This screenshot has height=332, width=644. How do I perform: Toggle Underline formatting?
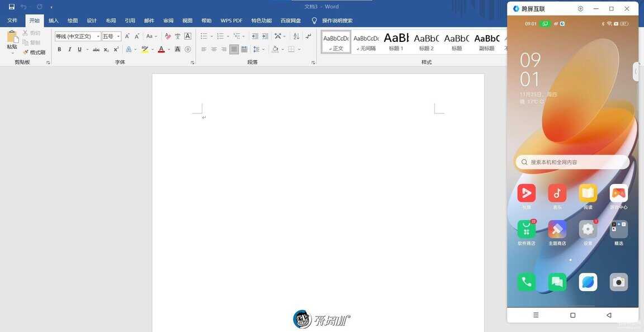[x=79, y=49]
